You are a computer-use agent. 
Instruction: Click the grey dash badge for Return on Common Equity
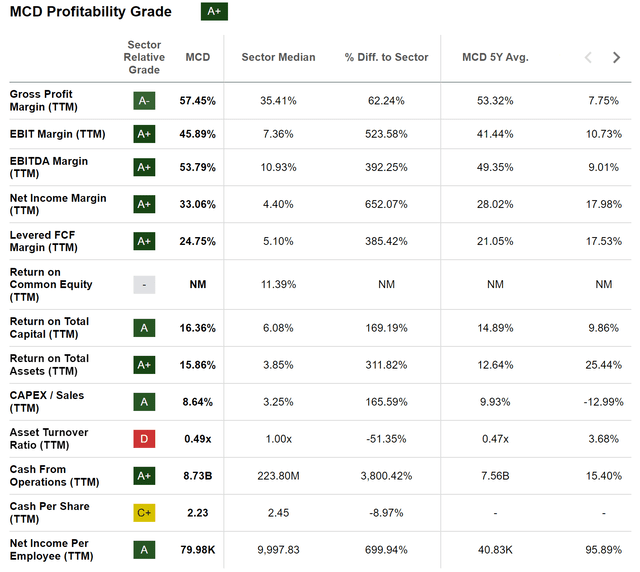click(145, 284)
